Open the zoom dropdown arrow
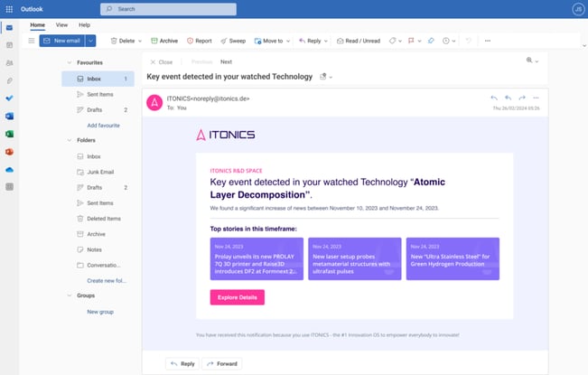Image resolution: width=588 pixels, height=375 pixels. 537,61
